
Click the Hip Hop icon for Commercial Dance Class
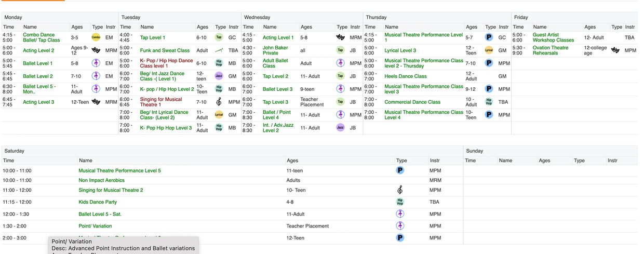[489, 102]
